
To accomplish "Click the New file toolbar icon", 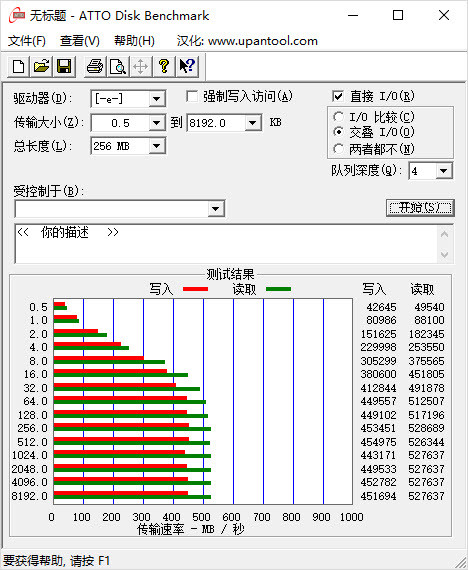I will tap(19, 67).
